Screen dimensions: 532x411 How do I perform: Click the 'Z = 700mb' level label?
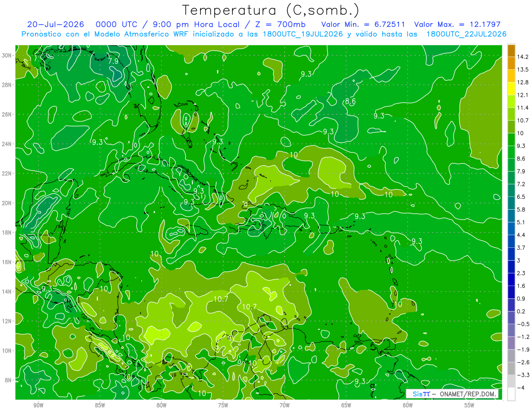279,24
